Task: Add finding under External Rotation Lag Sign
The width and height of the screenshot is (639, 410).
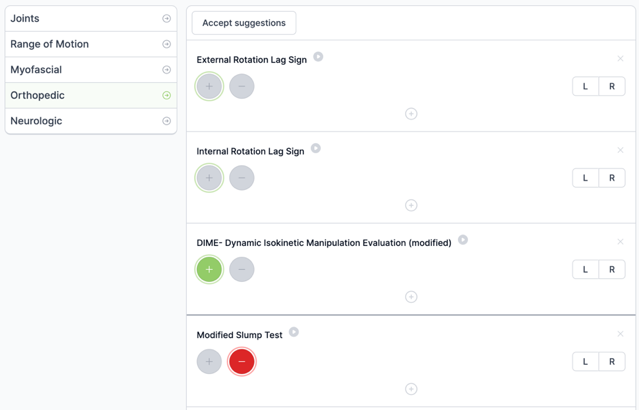Action: pos(411,114)
